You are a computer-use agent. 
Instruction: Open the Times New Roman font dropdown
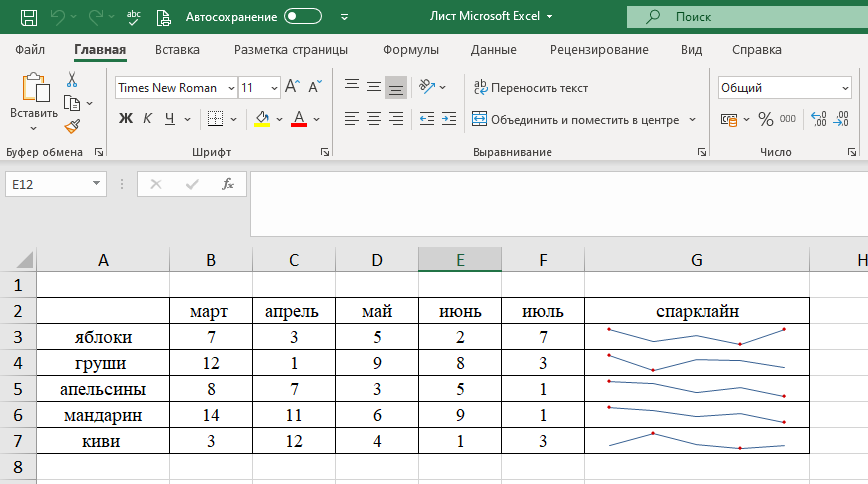coord(231,87)
